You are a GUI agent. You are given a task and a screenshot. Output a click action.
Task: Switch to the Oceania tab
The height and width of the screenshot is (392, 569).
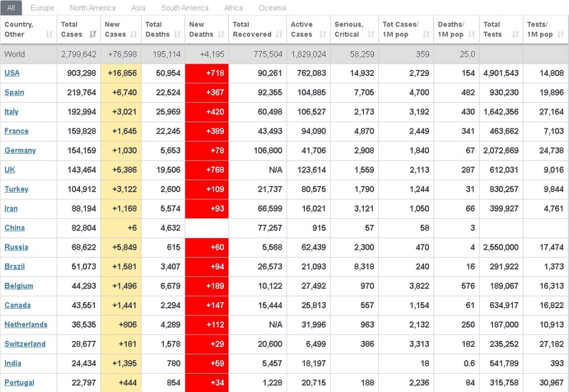click(x=272, y=8)
